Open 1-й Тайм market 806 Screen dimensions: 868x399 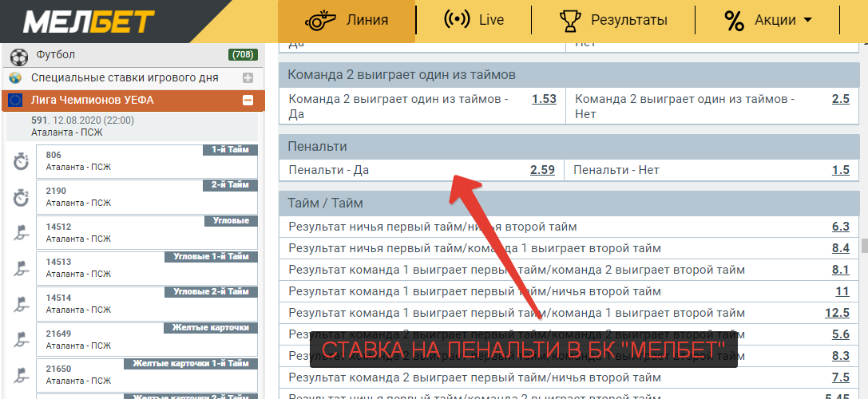point(147,161)
